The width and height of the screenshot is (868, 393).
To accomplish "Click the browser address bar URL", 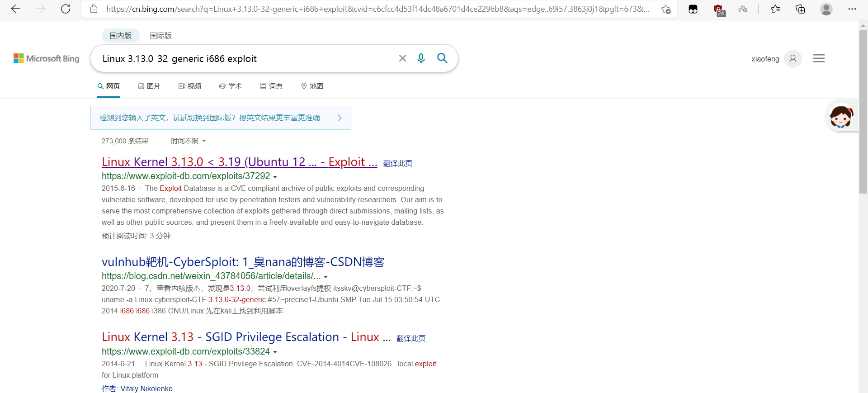I will (x=377, y=9).
